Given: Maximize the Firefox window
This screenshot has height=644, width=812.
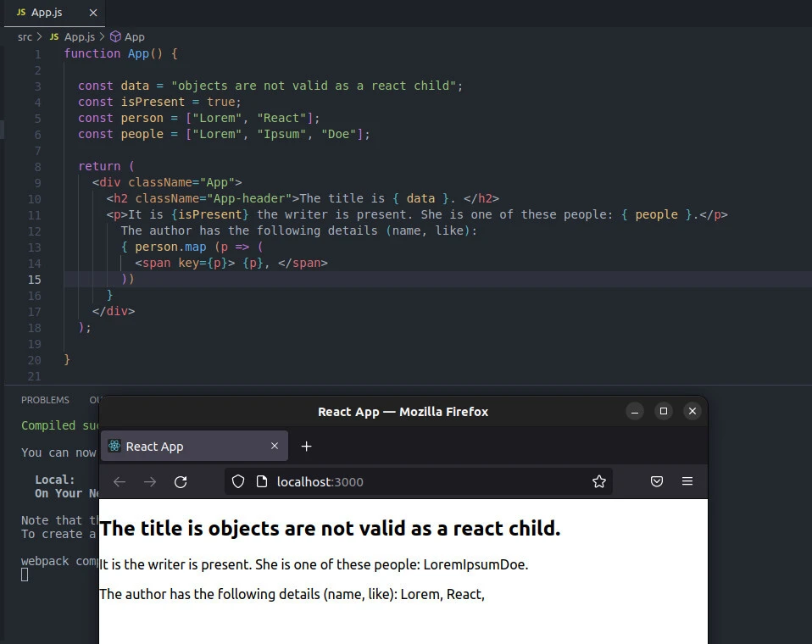Looking at the screenshot, I should click(x=664, y=412).
